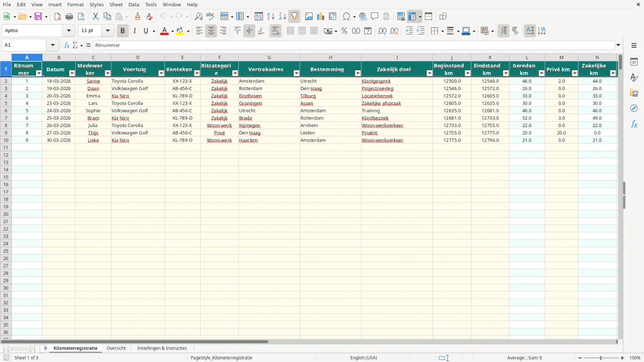Open Find & Replace
Screen dimensions: 644x362
[x=199, y=17]
